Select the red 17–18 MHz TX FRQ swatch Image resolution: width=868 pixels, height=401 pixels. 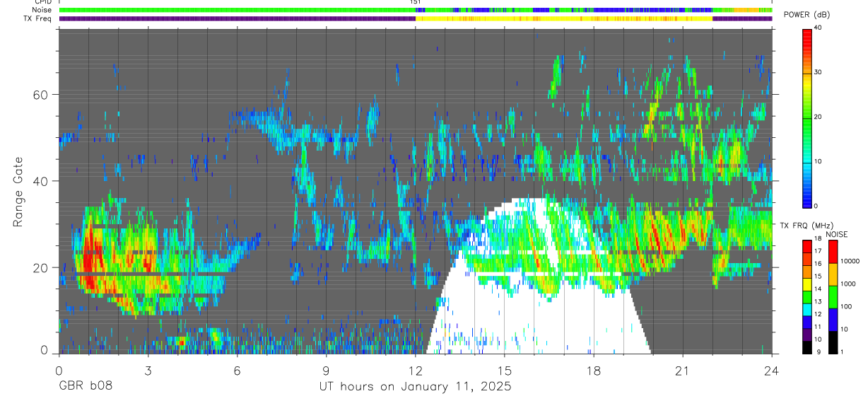(807, 247)
